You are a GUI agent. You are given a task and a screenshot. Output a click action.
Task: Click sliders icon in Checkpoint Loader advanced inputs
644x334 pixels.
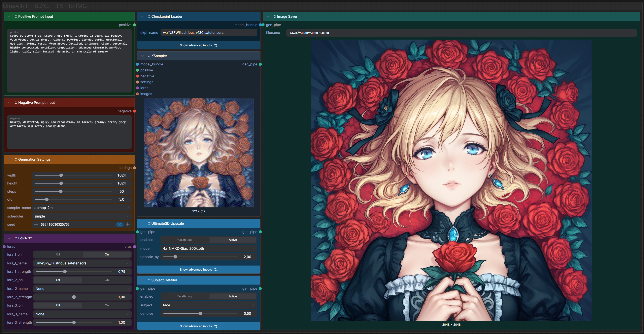(216, 45)
